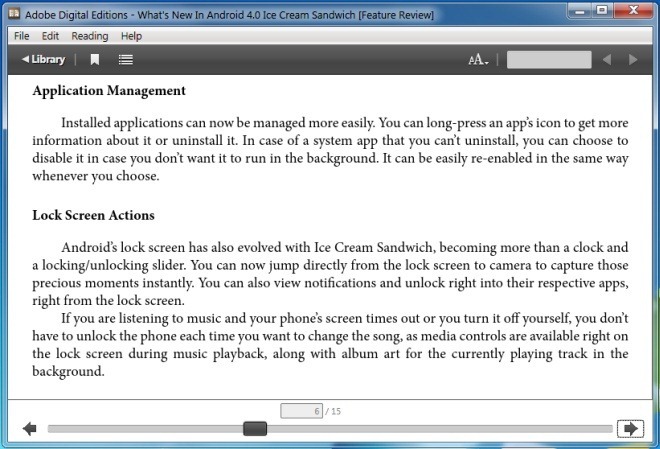The width and height of the screenshot is (660, 449).
Task: Close the Adobe Digital Editions window
Action: [633, 11]
